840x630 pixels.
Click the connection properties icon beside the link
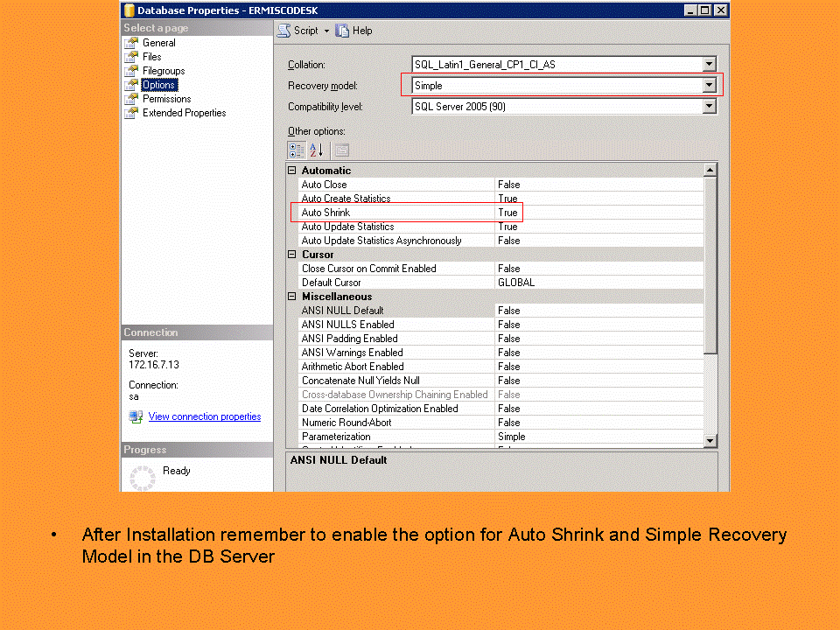[136, 416]
